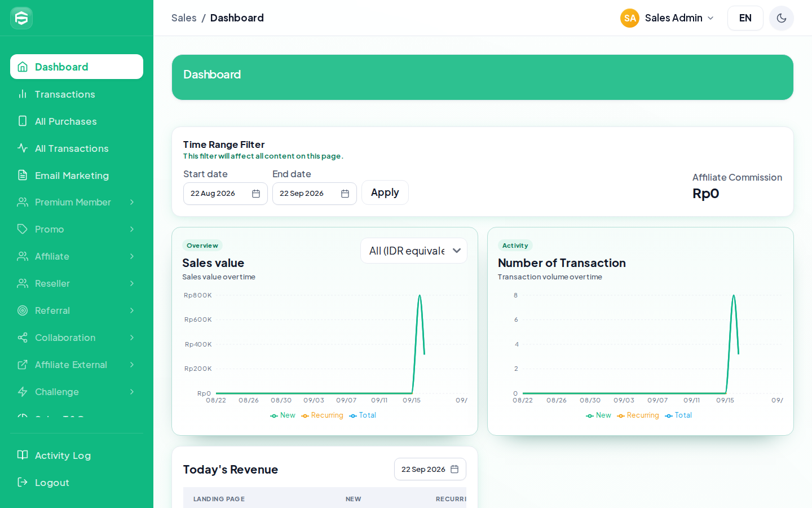Open the start date calendar icon
The width and height of the screenshot is (812, 508).
coord(256,194)
